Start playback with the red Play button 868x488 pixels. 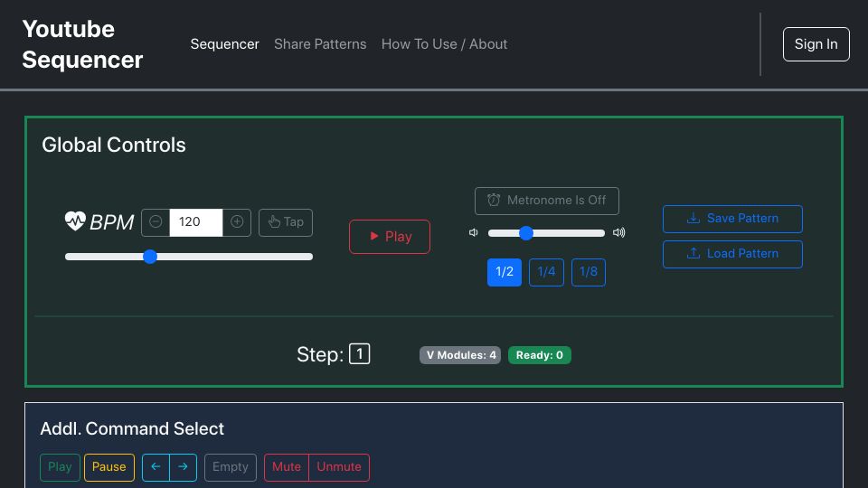(x=390, y=237)
